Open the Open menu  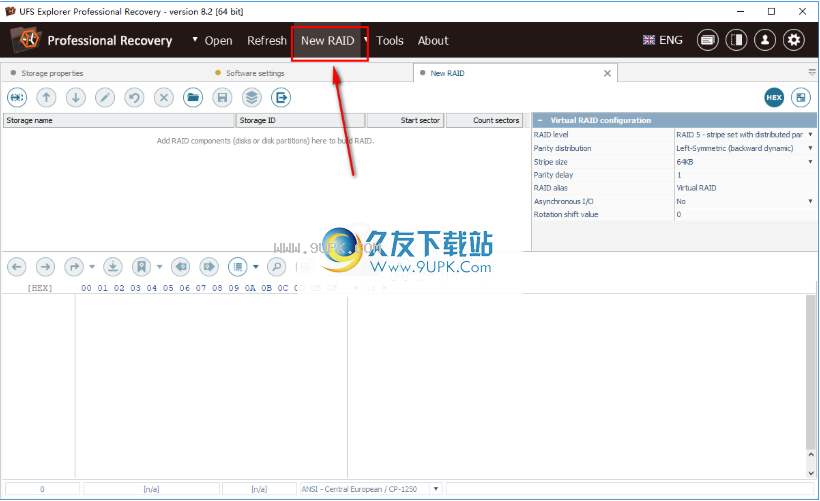pos(219,40)
